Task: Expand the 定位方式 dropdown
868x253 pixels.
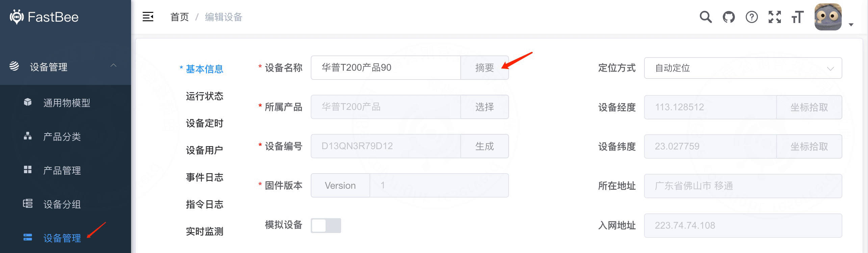Action: [743, 68]
